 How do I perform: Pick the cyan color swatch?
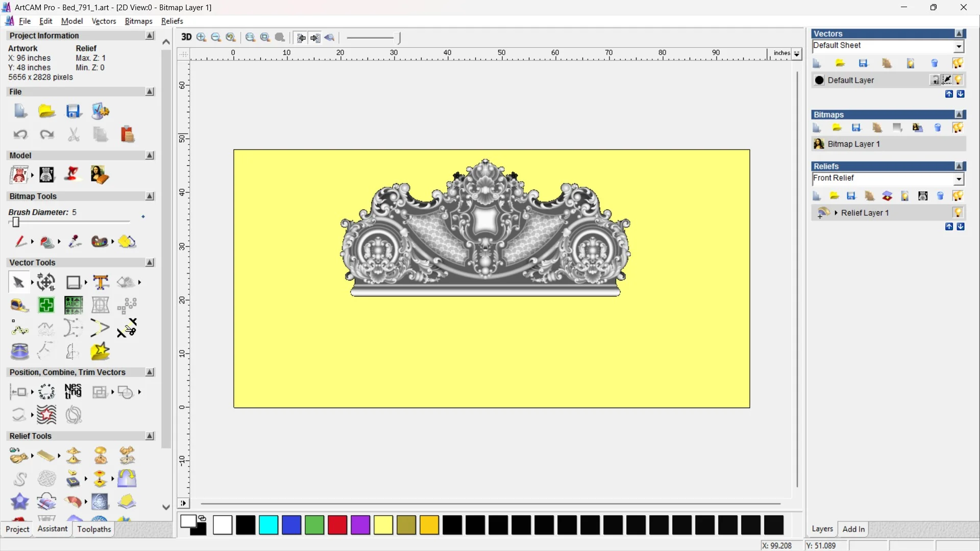coord(268,525)
